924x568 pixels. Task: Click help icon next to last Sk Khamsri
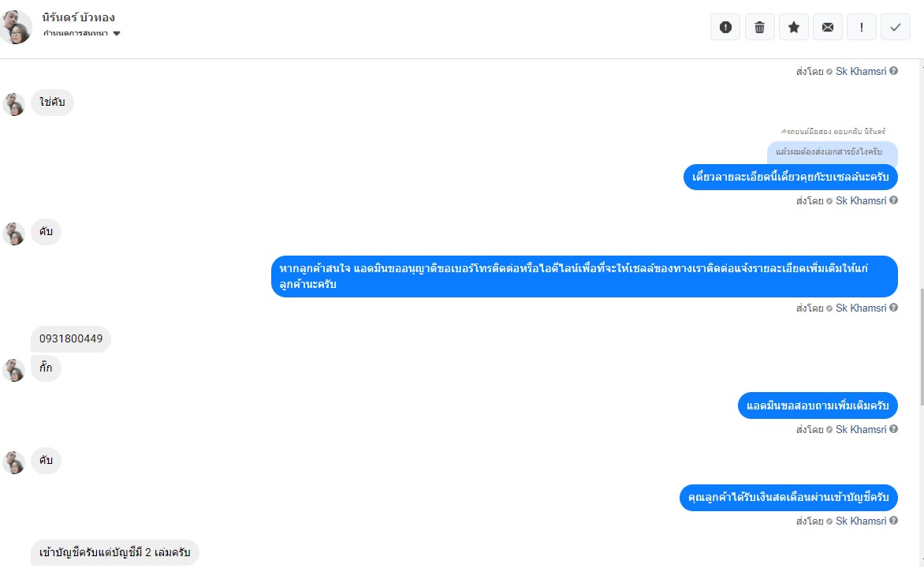[x=894, y=520]
